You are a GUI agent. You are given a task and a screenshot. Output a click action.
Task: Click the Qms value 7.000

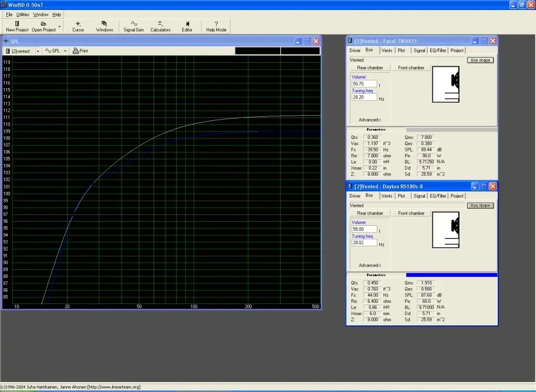click(426, 137)
